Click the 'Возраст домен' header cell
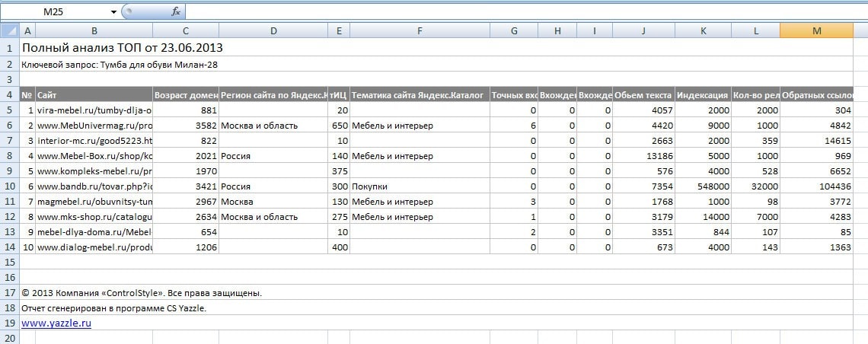868x344 pixels. pyautogui.click(x=186, y=95)
